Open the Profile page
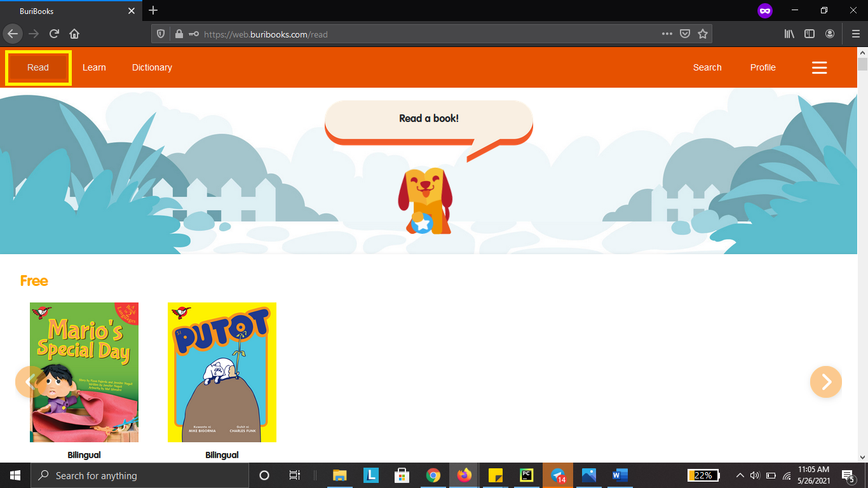This screenshot has height=488, width=868. 763,67
